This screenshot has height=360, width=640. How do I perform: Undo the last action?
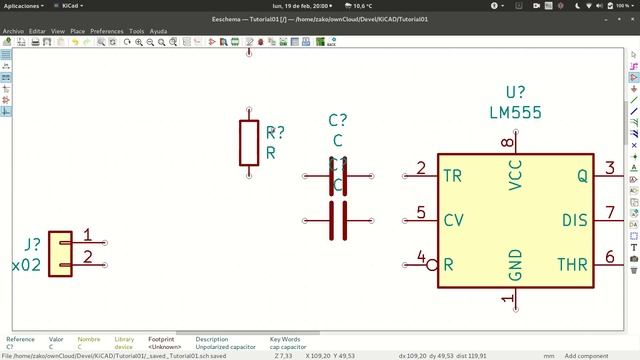coord(75,42)
